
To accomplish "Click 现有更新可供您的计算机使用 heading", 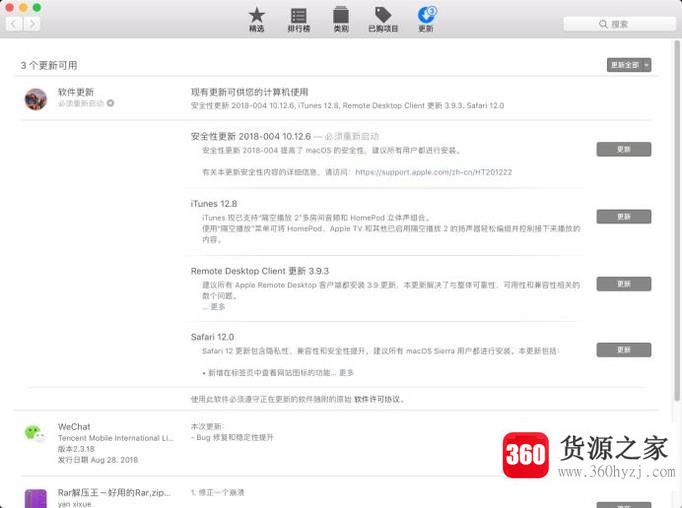I will pos(250,92).
